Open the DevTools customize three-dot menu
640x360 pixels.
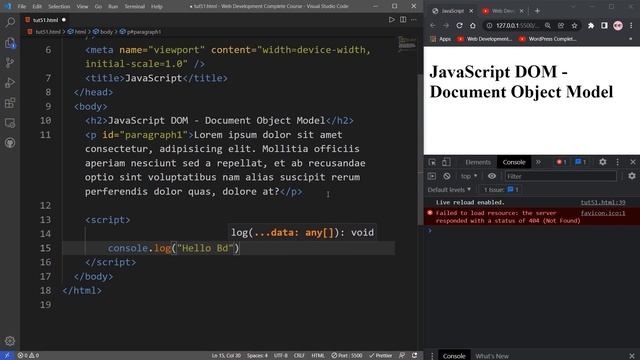coord(618,162)
